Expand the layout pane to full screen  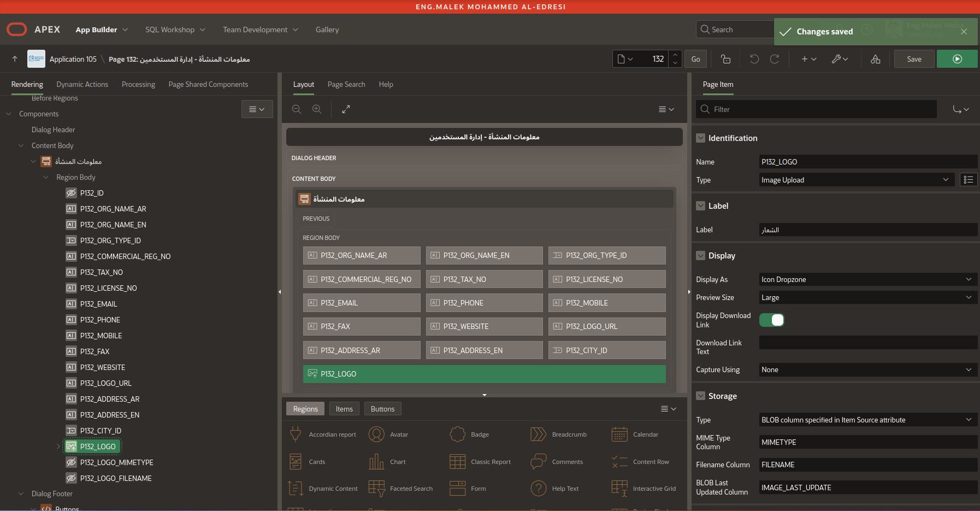[x=346, y=109]
